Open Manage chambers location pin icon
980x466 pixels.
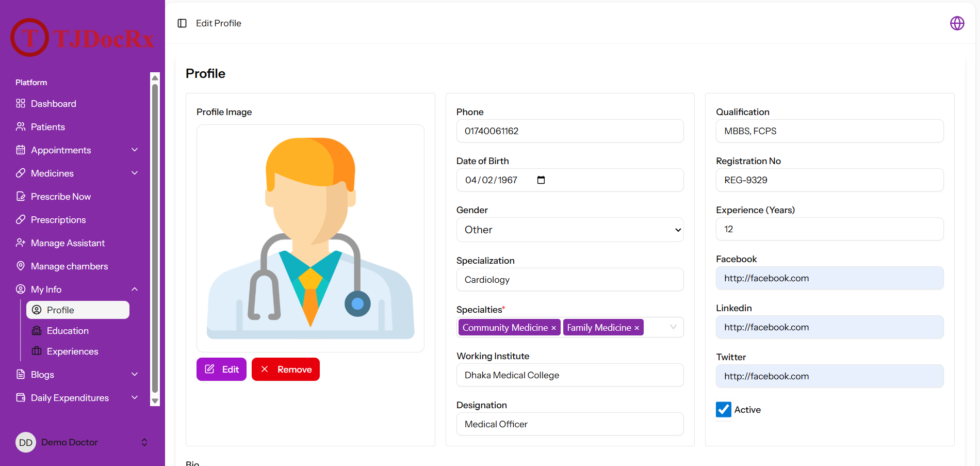click(x=21, y=266)
